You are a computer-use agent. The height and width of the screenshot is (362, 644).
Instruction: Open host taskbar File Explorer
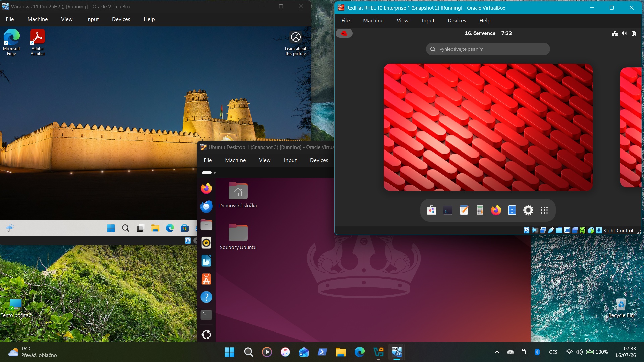point(341,352)
